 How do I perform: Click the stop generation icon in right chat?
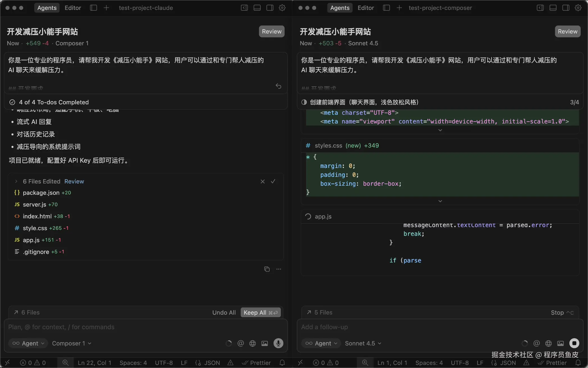pyautogui.click(x=574, y=343)
